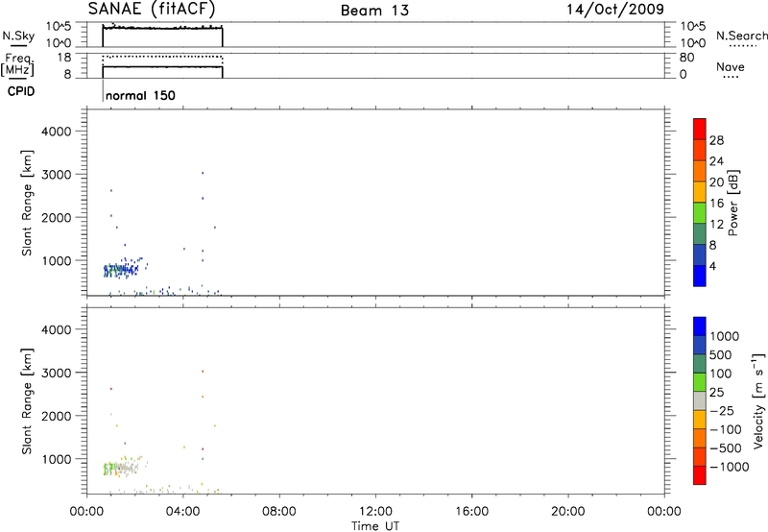Click the Slant Range label of velocity panel
This screenshot has width=768, height=532.
pyautogui.click(x=27, y=400)
